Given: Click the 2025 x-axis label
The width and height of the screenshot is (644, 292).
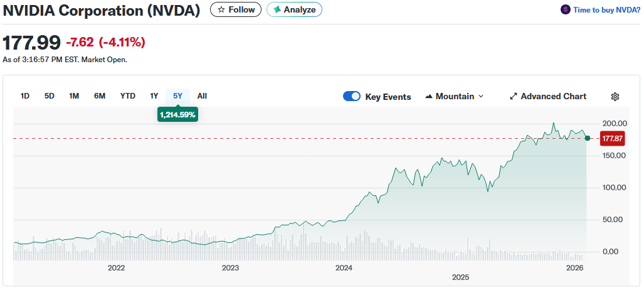Looking at the screenshot, I should (x=460, y=278).
